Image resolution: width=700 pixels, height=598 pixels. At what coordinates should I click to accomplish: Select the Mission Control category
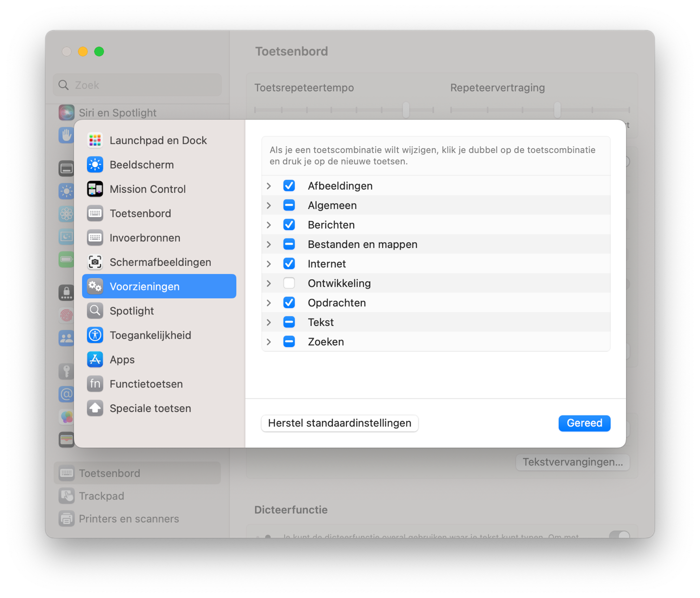click(x=159, y=189)
